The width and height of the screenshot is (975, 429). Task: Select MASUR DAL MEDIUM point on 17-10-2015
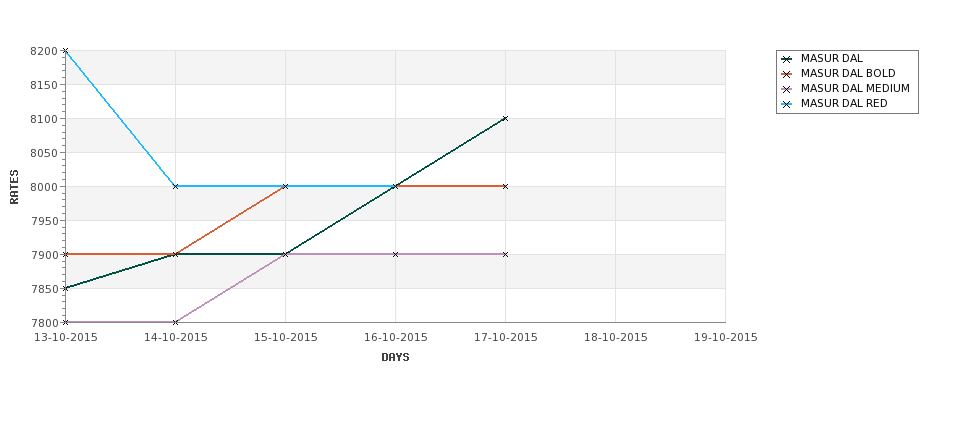coord(505,254)
